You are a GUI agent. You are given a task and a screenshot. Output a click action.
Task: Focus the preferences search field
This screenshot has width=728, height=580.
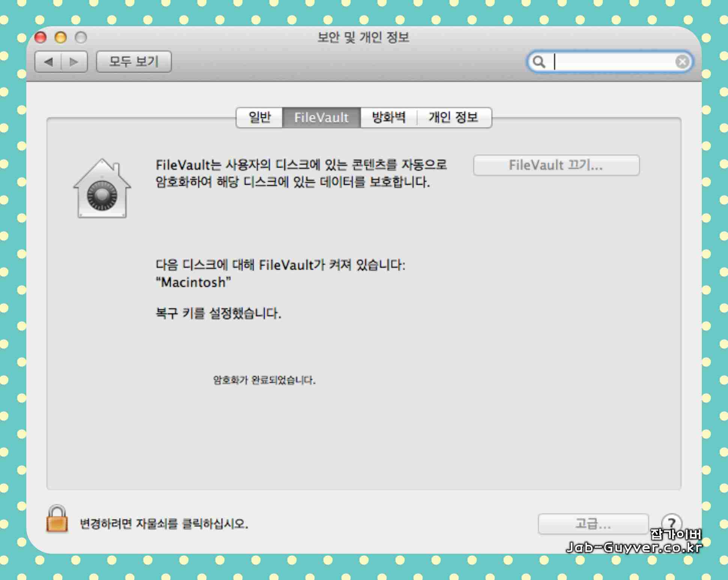click(x=612, y=62)
